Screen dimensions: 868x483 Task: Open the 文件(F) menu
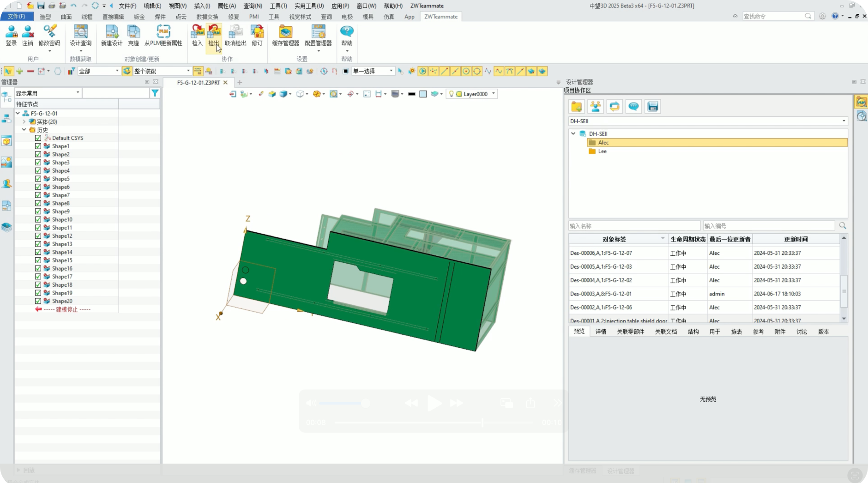tap(127, 6)
